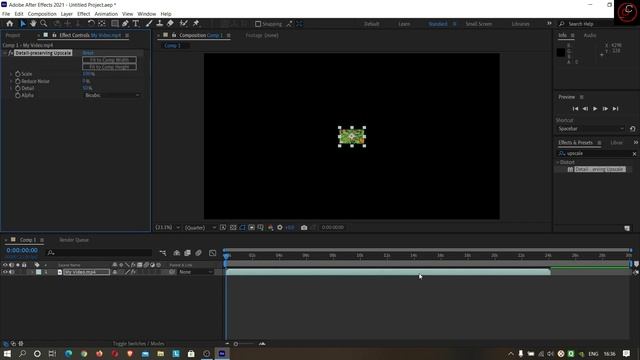640x360 pixels.
Task: Select the Brush tool
Action: click(149, 24)
